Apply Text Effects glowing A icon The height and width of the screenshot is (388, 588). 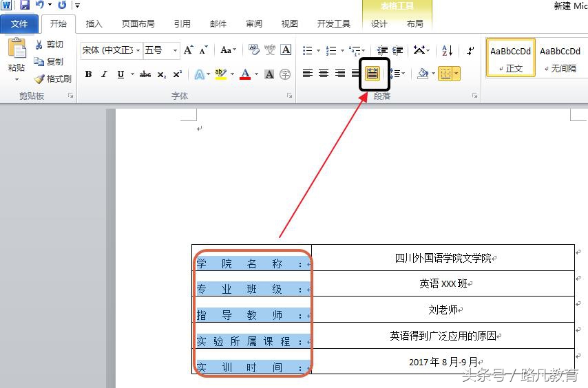pos(200,74)
